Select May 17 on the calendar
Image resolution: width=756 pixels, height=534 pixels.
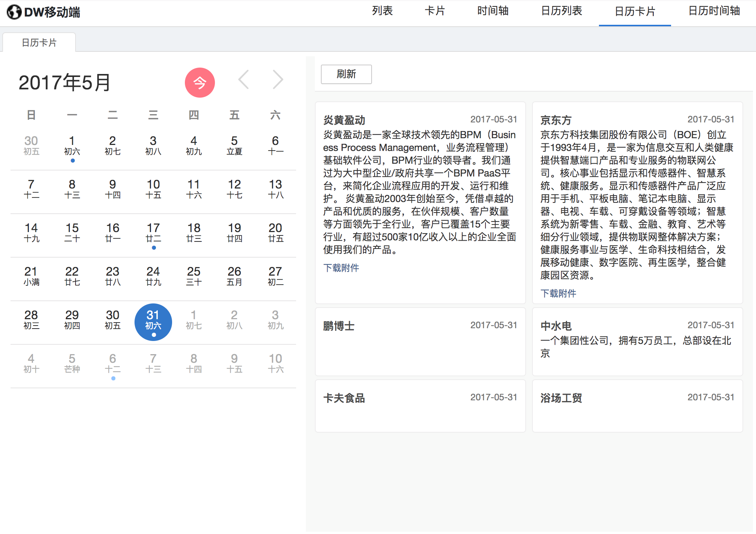[153, 235]
